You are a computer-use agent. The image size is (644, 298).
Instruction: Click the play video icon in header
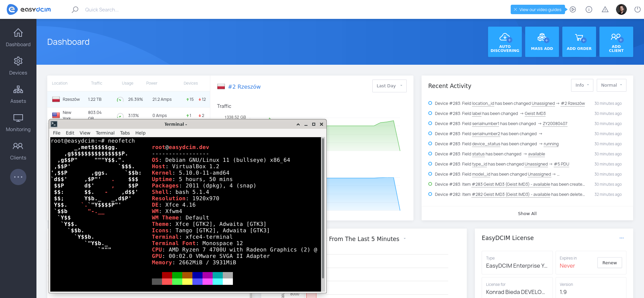(573, 9)
